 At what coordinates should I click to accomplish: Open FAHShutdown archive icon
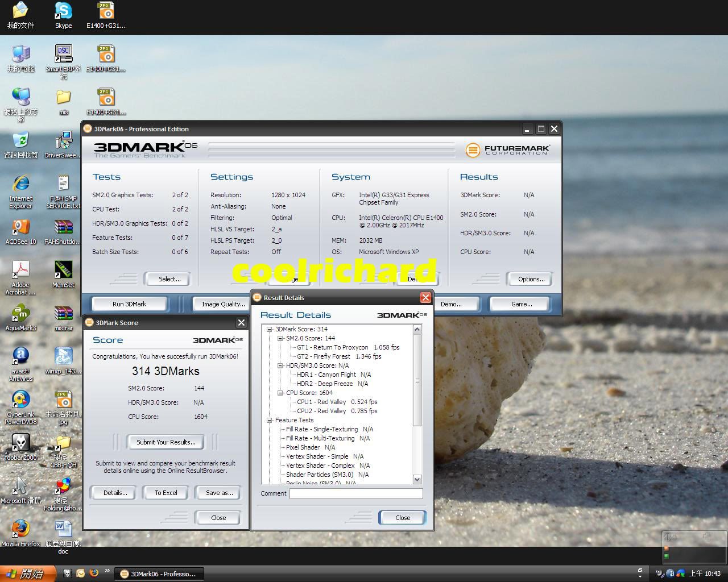63,231
